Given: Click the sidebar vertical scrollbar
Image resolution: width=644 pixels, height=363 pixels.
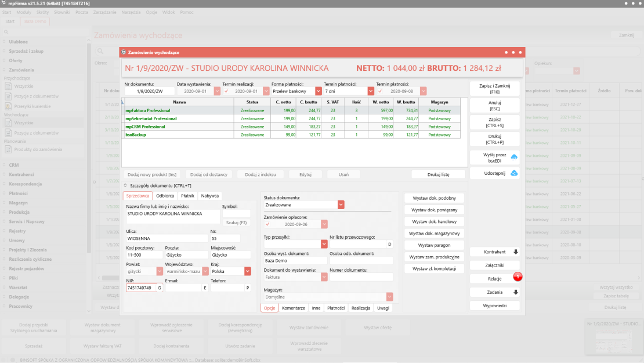Looking at the screenshot, I should pos(89,148).
